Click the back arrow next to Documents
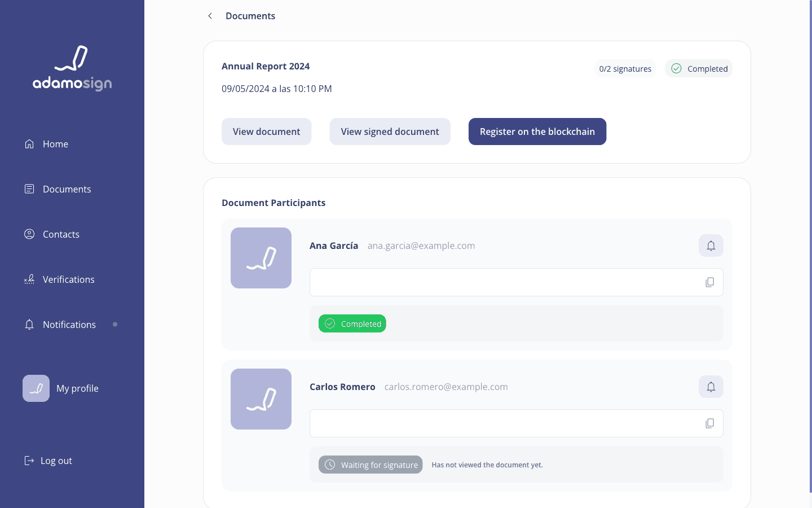This screenshot has height=508, width=812. 210,16
